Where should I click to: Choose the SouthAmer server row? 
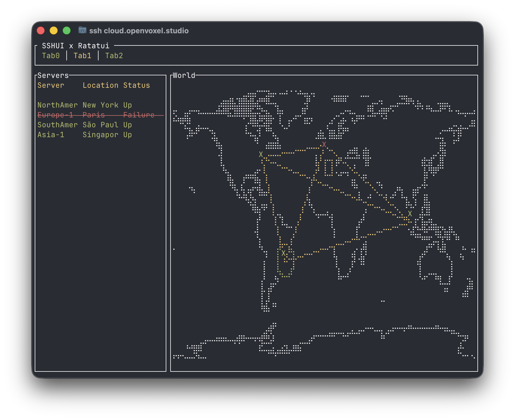(85, 125)
